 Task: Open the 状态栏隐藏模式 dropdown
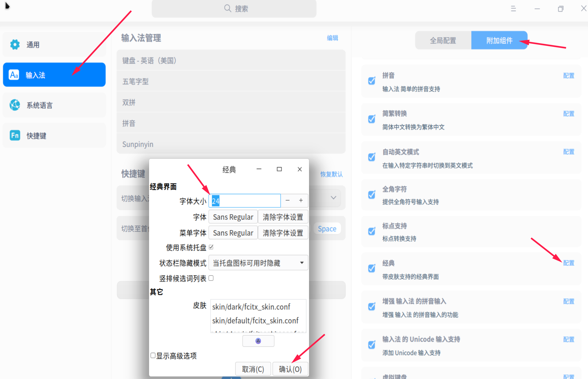[258, 263]
